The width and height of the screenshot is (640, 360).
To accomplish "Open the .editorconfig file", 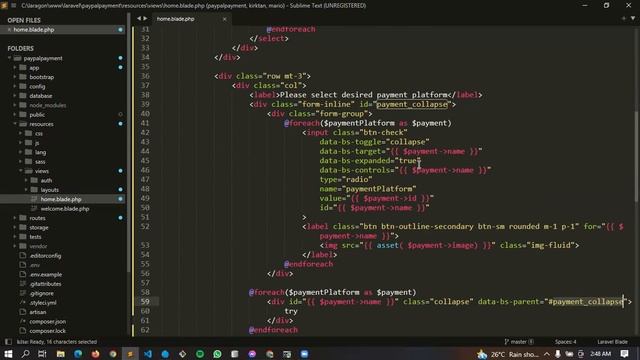I will click(45, 256).
